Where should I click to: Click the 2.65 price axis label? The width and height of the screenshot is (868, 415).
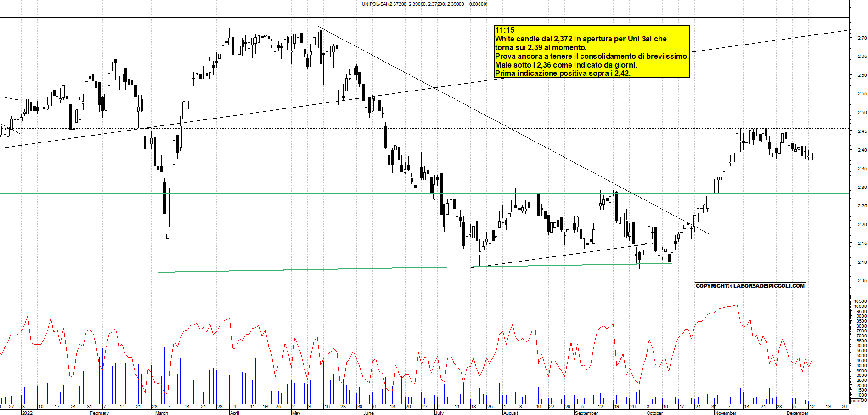click(862, 57)
